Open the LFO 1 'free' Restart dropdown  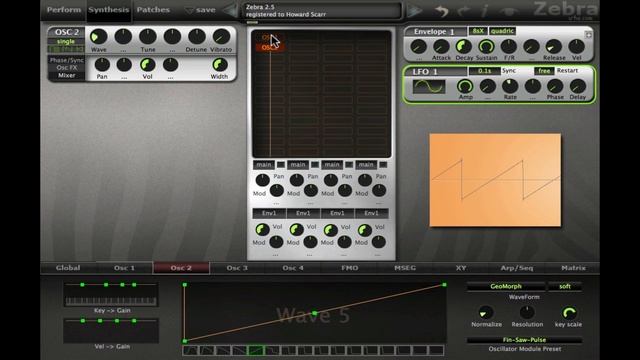(x=544, y=71)
